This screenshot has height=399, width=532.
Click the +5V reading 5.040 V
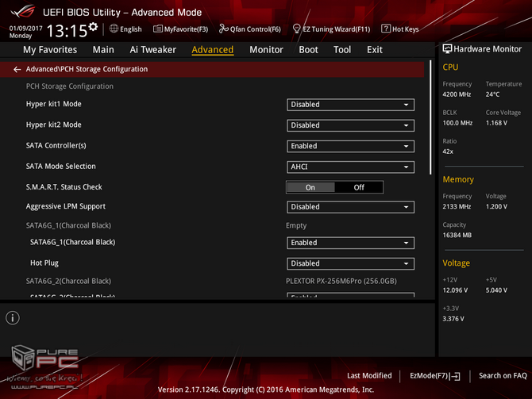[496, 290]
